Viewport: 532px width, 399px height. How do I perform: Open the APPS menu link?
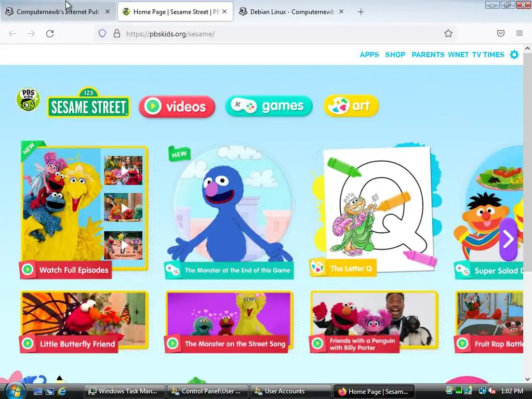(x=369, y=55)
